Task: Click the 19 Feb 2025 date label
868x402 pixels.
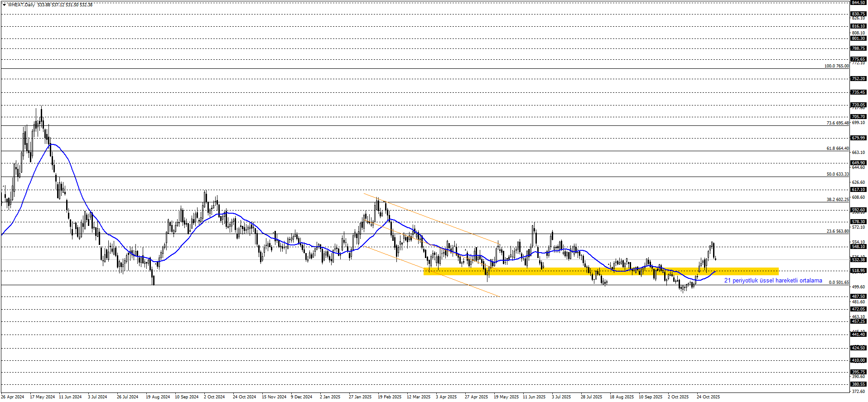Action: click(x=390, y=397)
